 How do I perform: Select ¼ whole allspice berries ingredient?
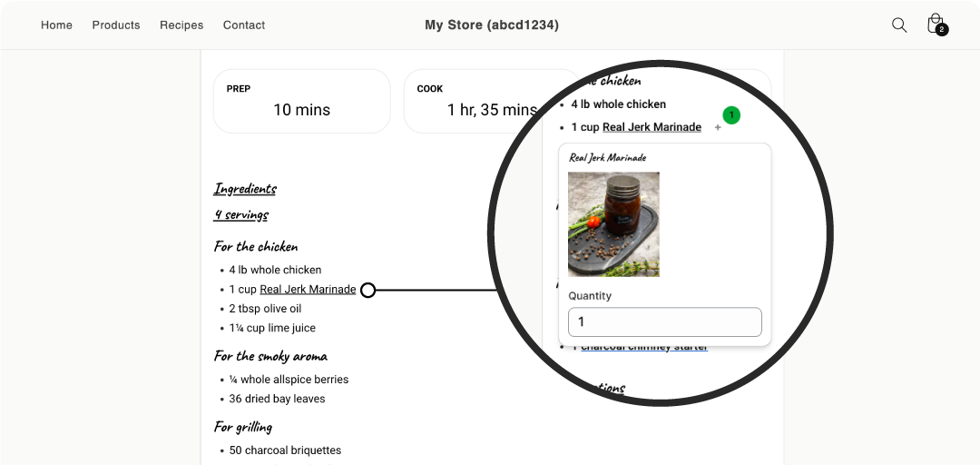(x=289, y=380)
